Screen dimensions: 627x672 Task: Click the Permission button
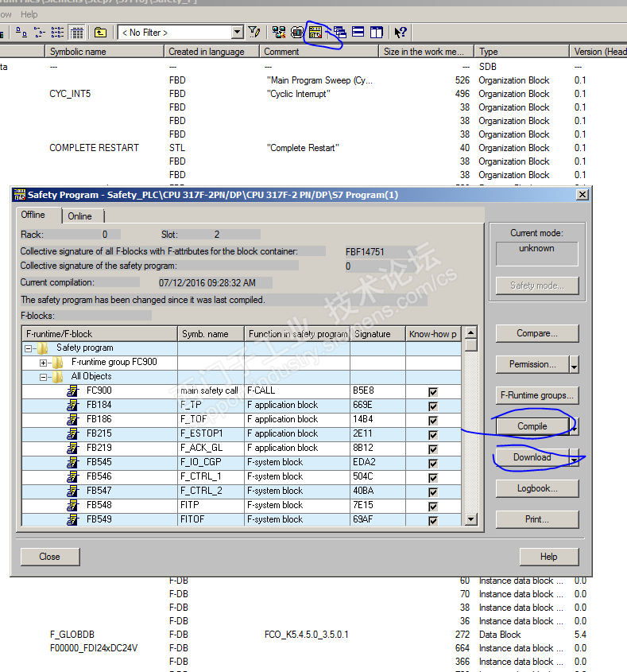tap(532, 364)
